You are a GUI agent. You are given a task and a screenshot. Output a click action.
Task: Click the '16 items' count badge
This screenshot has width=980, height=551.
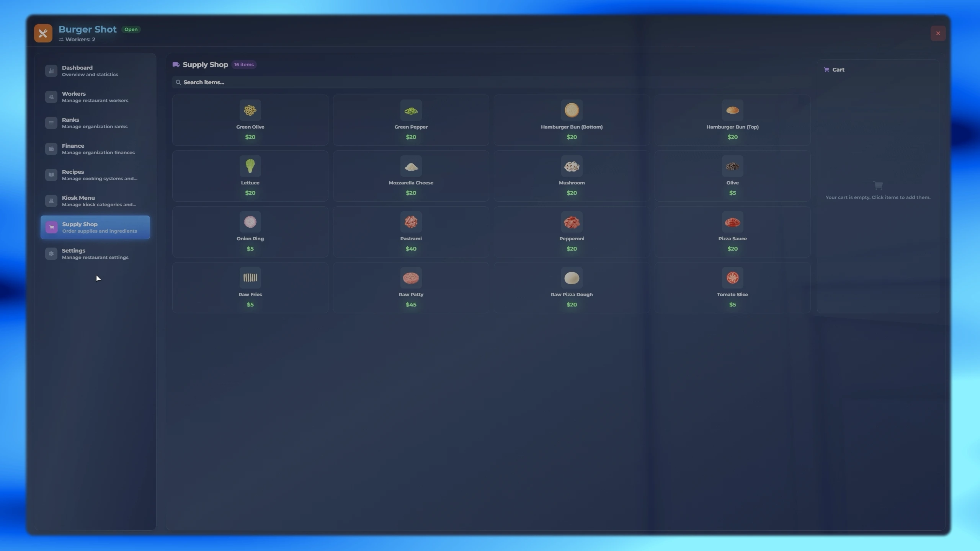pos(244,65)
